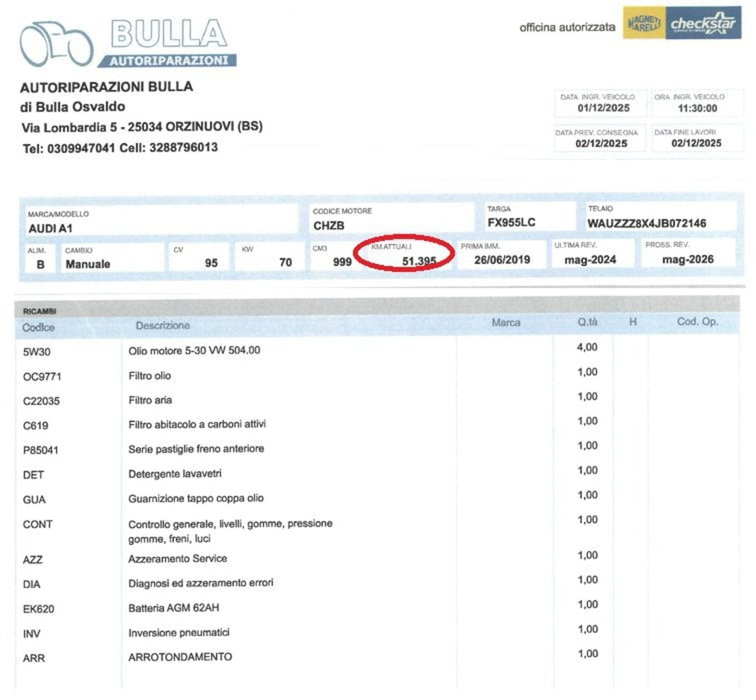The image size is (756, 700).
Task: Click the Prima Imm. date 26/06/2019
Action: (502, 260)
